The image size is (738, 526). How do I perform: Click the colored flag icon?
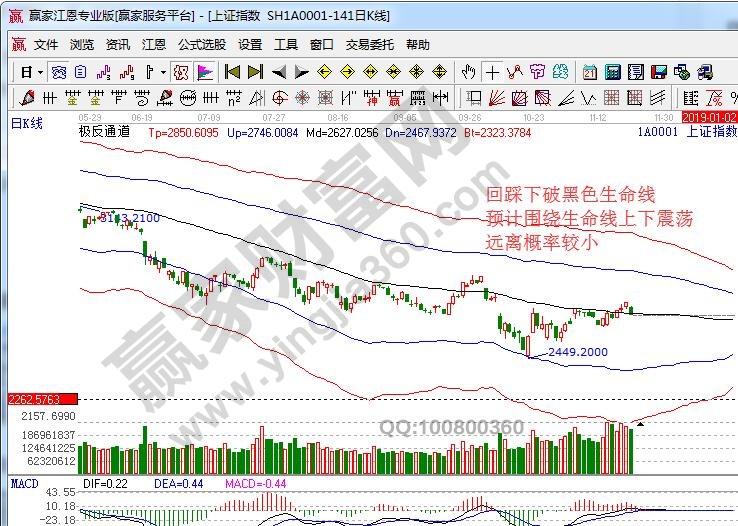[x=204, y=72]
